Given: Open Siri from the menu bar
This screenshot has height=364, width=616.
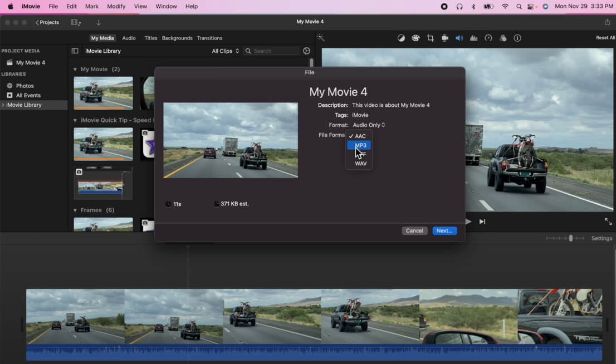Looking at the screenshot, I should point(545,6).
